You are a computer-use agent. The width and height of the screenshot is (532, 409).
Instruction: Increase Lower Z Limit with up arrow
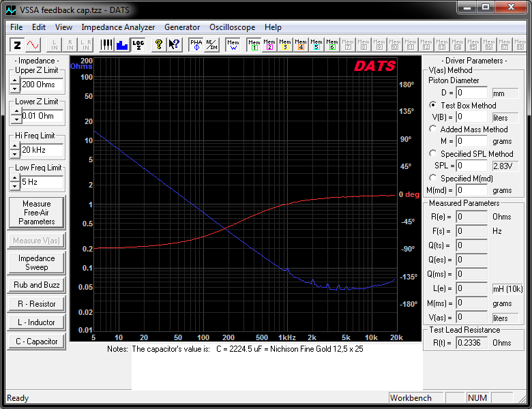[x=16, y=111]
